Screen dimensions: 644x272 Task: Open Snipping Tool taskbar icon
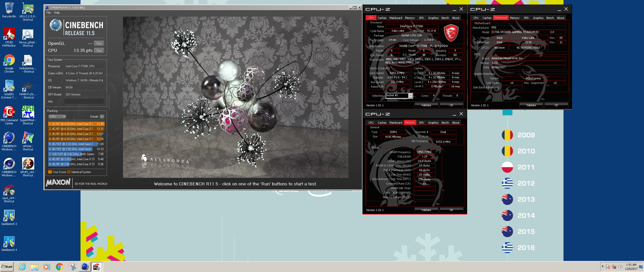click(72, 267)
